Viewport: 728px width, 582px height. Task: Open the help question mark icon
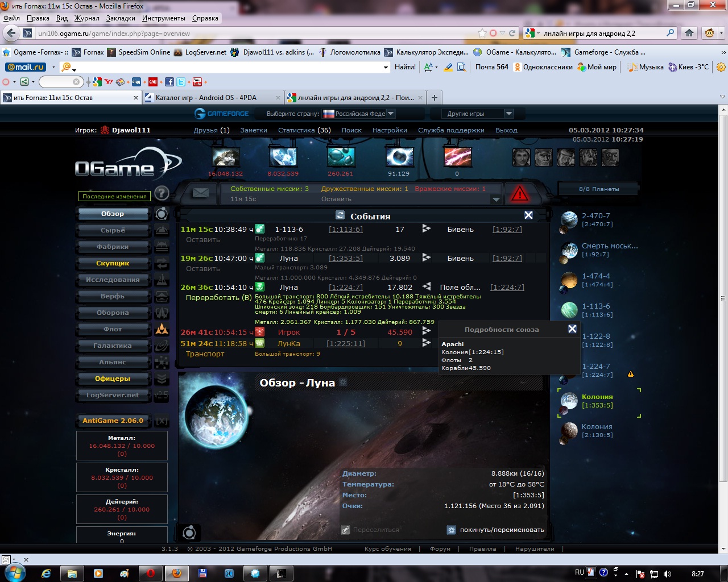tap(162, 193)
